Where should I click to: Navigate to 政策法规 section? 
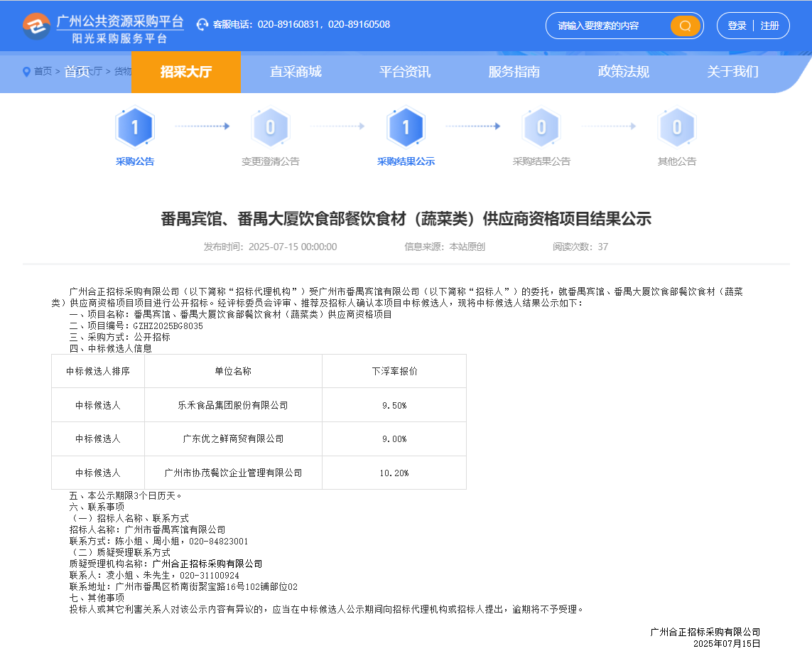pyautogui.click(x=624, y=72)
